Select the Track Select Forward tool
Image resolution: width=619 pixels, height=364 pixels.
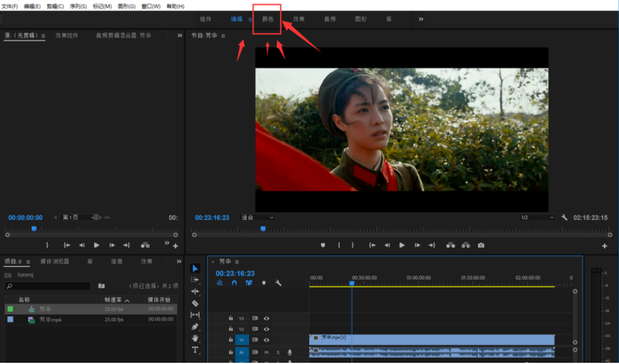pyautogui.click(x=195, y=280)
